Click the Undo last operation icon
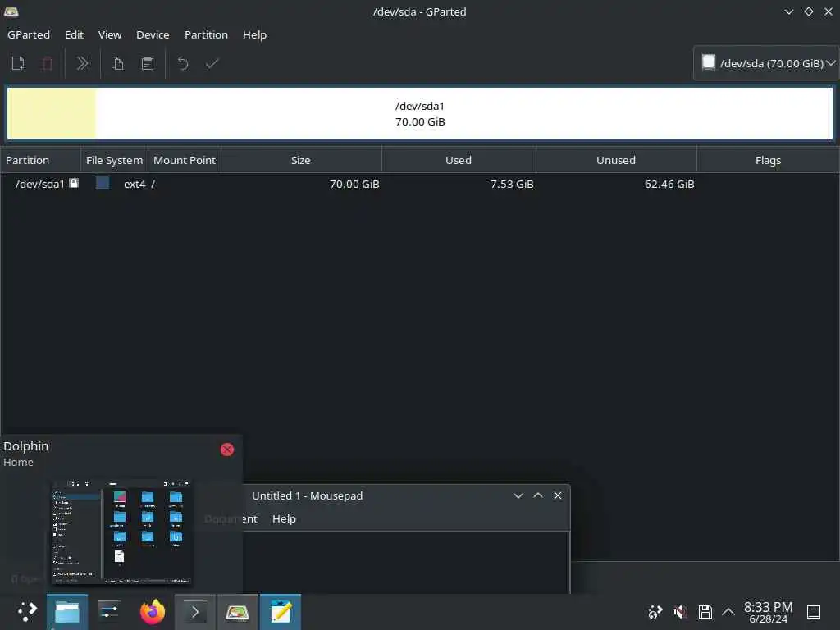The height and width of the screenshot is (630, 840). point(183,63)
